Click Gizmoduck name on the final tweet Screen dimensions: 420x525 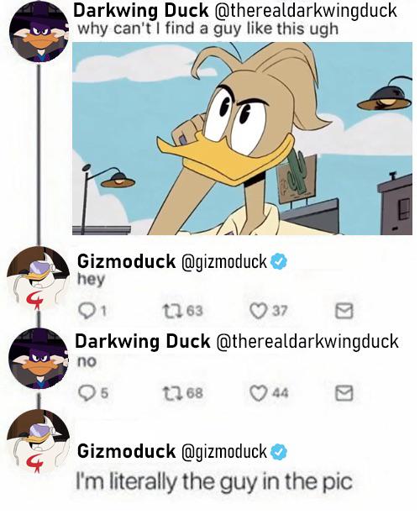[x=126, y=451]
